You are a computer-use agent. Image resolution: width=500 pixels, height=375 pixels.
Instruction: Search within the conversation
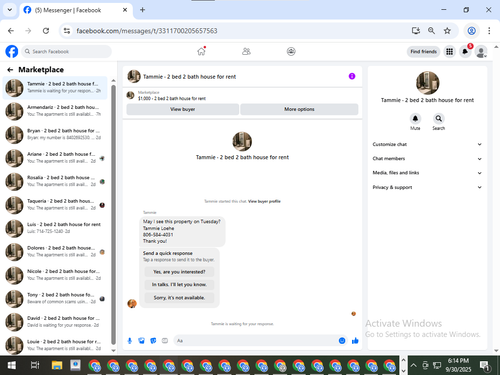click(439, 119)
